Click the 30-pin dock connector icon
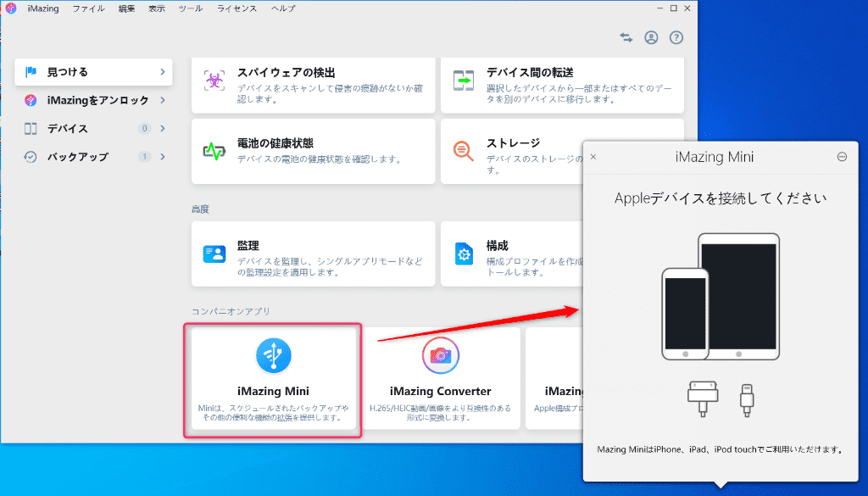This screenshot has width=868, height=496. point(703,398)
